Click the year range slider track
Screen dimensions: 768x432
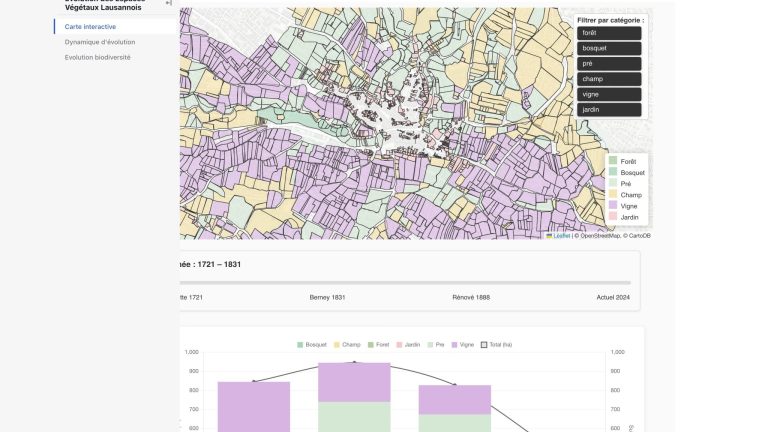click(400, 283)
